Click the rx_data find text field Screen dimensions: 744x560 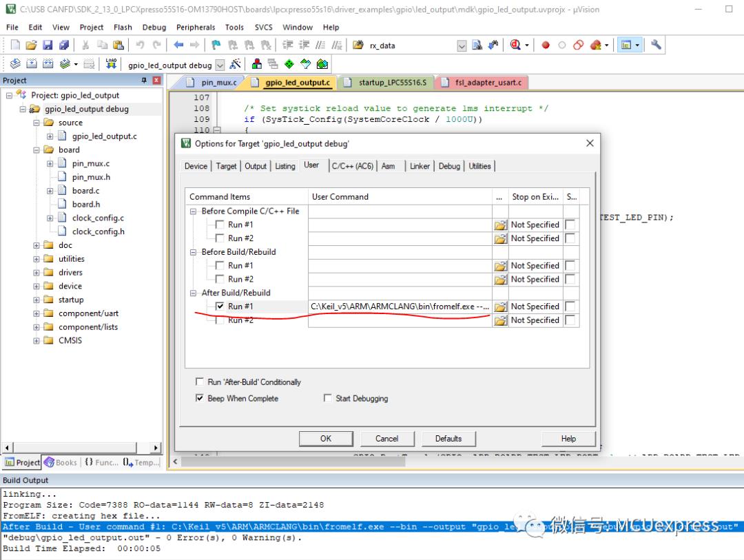point(411,45)
